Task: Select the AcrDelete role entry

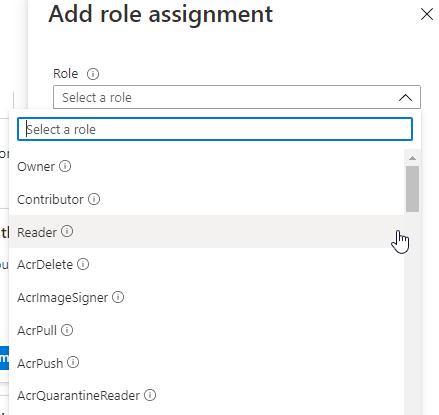Action: (206, 264)
